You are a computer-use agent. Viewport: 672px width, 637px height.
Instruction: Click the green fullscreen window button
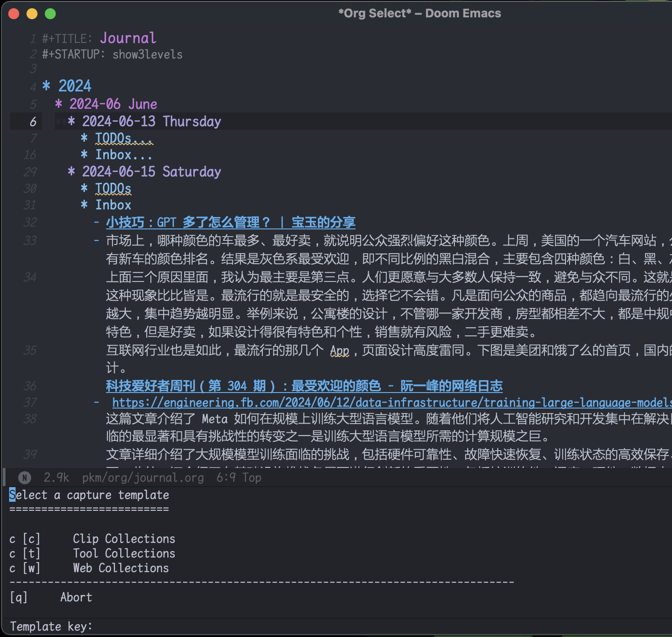(x=50, y=14)
